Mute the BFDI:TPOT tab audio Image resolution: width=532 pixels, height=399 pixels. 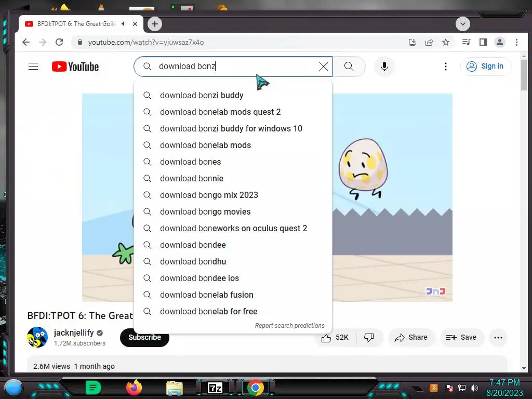click(x=124, y=24)
